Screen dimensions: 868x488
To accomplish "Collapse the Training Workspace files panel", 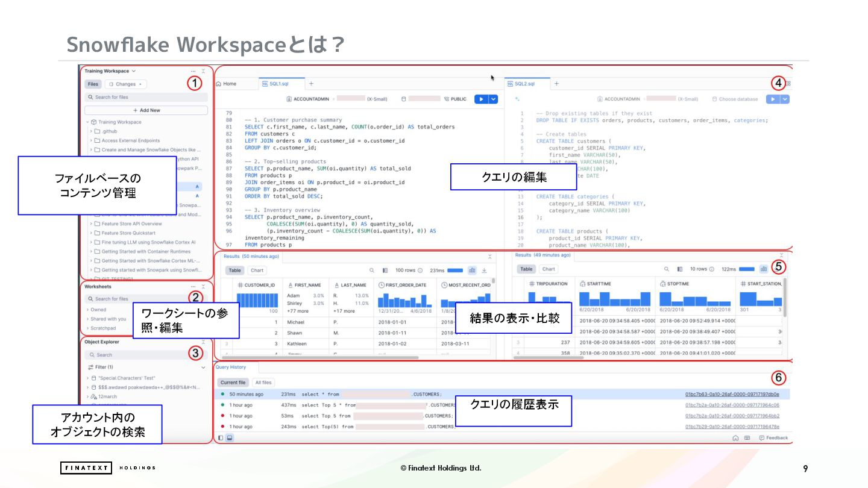I will [203, 71].
